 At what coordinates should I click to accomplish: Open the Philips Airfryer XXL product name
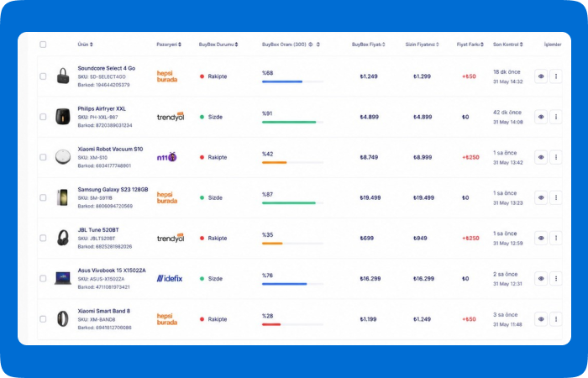[102, 108]
